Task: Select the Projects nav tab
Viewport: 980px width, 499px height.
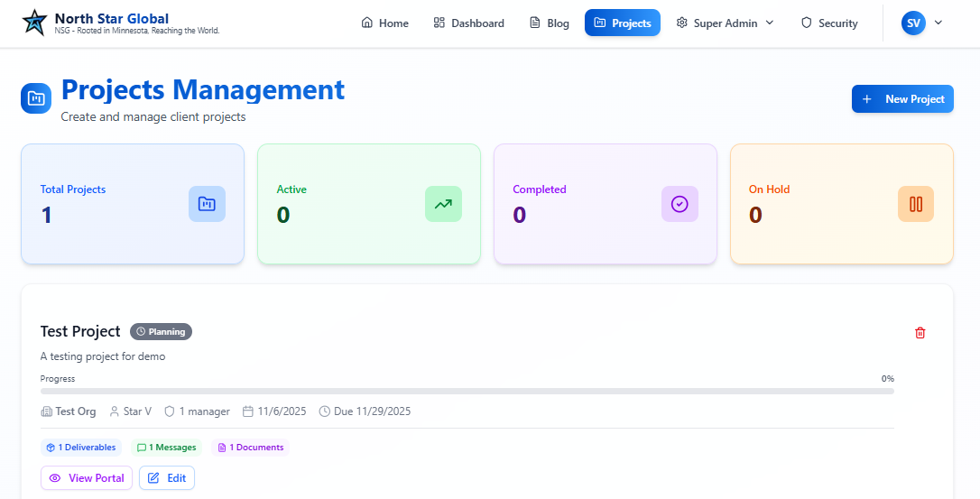Action: [x=623, y=23]
